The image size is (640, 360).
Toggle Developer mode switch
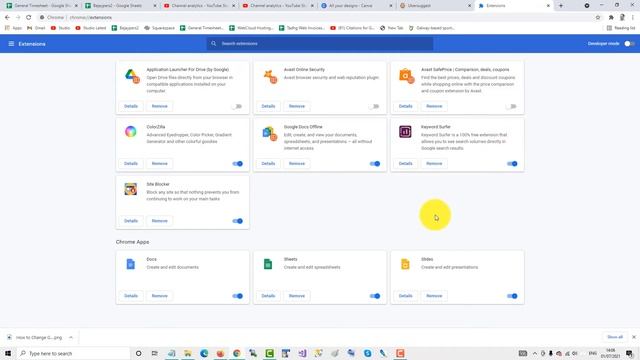pyautogui.click(x=629, y=44)
